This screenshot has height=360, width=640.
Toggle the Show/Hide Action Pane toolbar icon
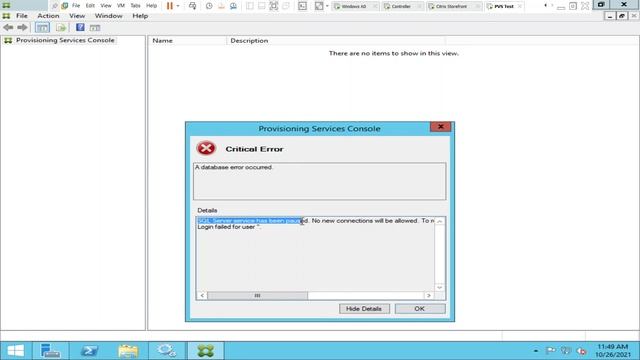click(95, 28)
